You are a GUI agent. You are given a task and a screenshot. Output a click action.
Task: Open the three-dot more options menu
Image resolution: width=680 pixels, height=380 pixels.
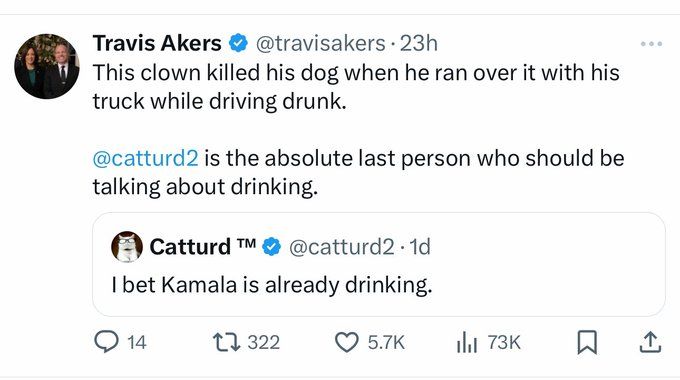pos(651,44)
